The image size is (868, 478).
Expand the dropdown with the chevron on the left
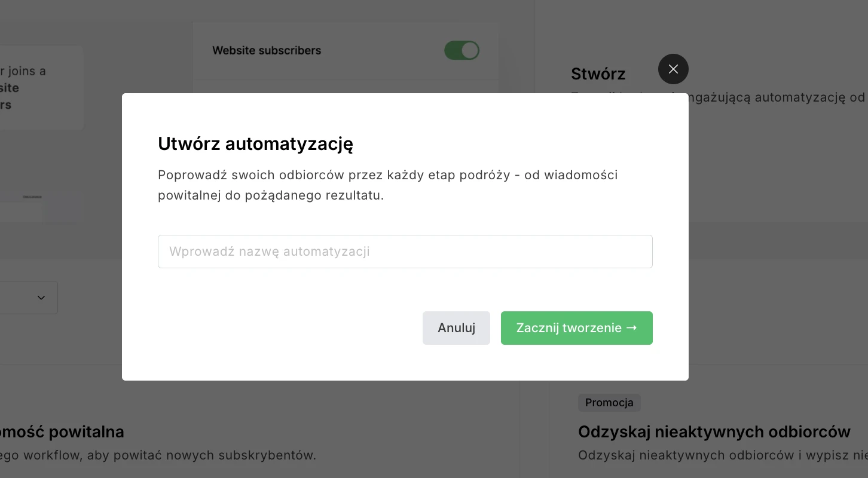41,298
